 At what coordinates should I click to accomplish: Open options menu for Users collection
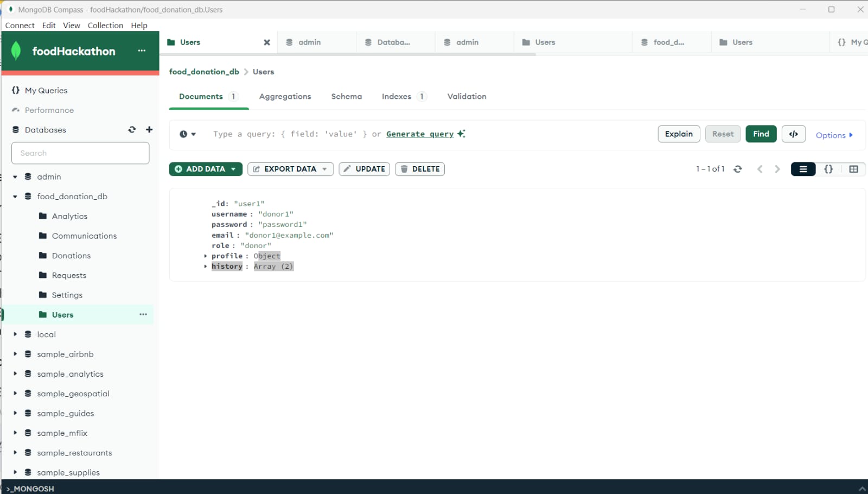(x=143, y=314)
